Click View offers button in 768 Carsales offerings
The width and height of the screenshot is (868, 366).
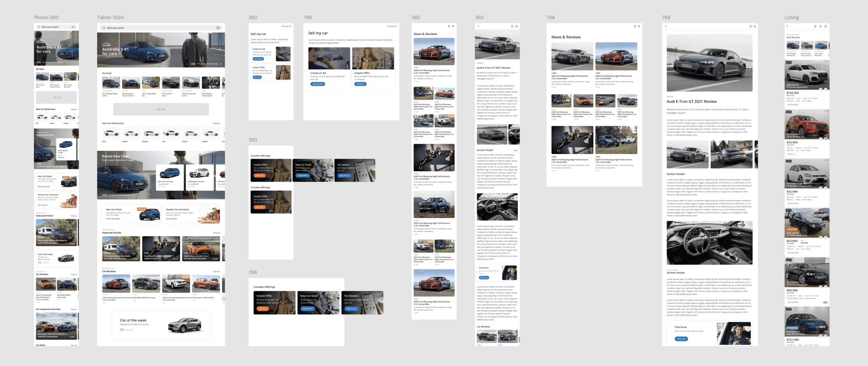[307, 309]
